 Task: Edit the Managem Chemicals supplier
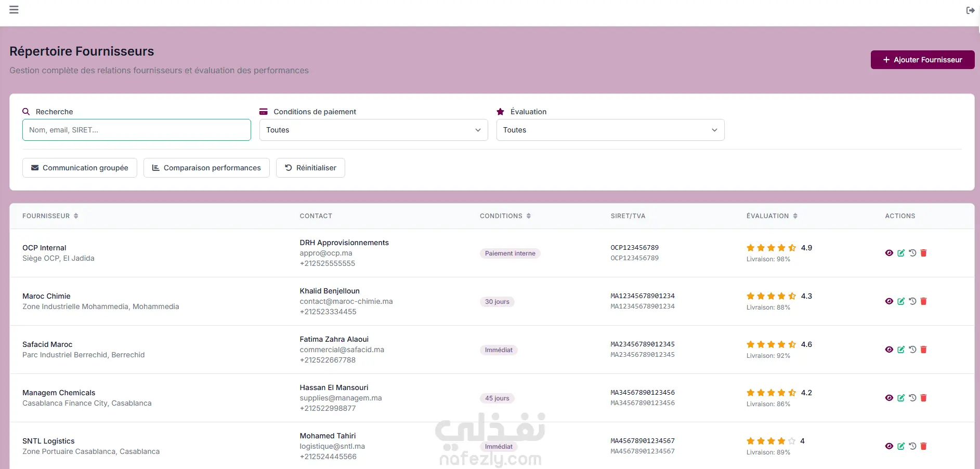tap(901, 398)
